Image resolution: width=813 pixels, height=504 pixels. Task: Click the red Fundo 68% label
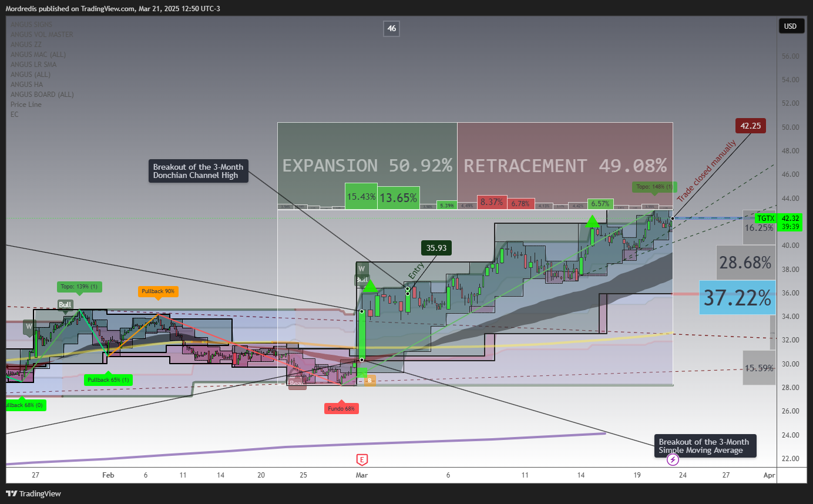[x=341, y=408]
